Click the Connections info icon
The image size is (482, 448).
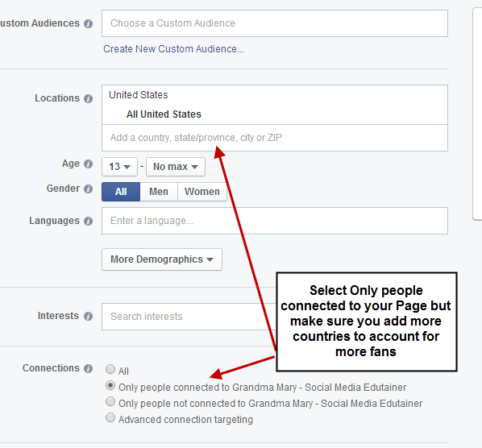click(88, 368)
